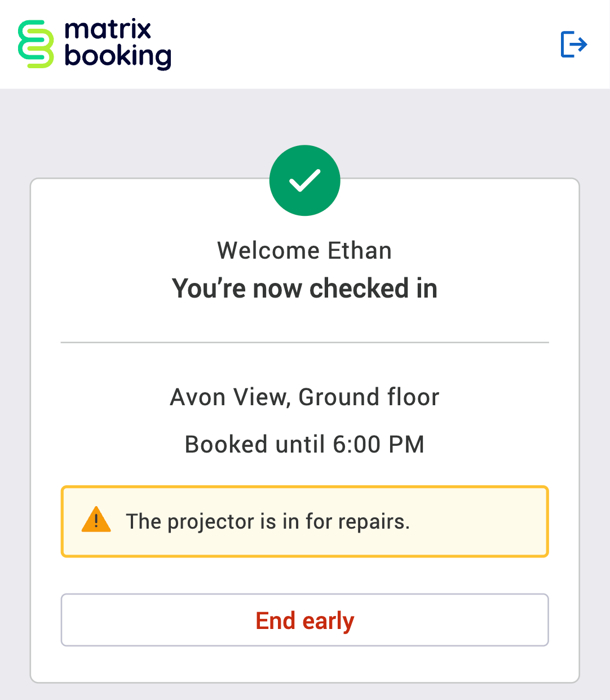610x700 pixels.
Task: Click the green Matrix Booking logo symbol
Action: (x=36, y=45)
